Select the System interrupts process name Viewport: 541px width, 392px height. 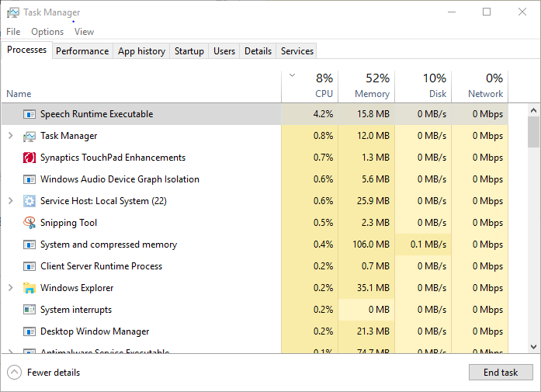(x=76, y=310)
